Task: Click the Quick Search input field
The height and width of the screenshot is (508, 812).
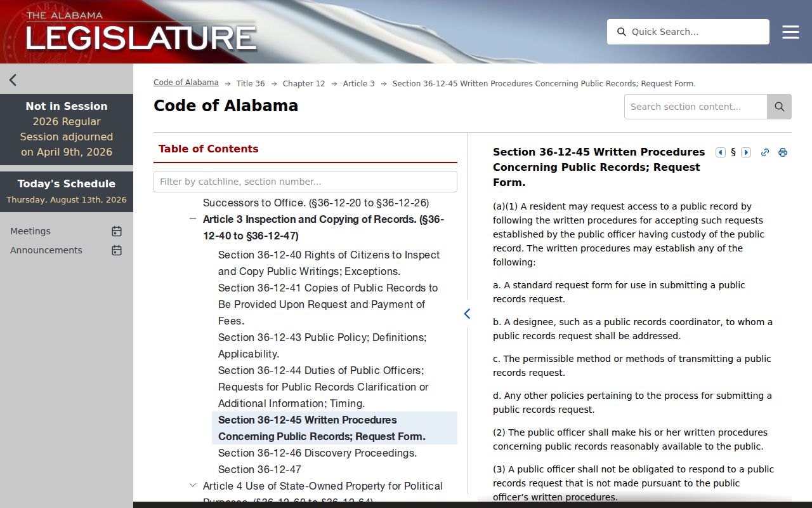Action: [688, 32]
